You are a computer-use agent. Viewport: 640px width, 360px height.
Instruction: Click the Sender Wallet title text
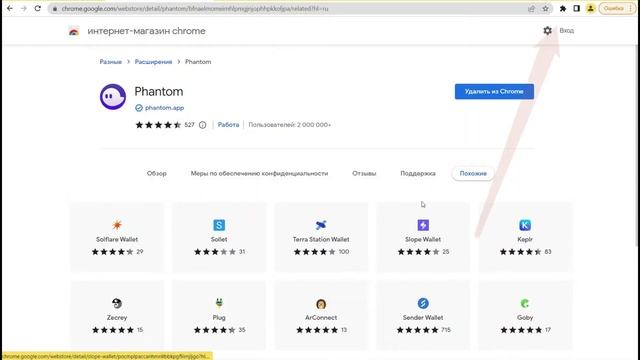(x=423, y=318)
